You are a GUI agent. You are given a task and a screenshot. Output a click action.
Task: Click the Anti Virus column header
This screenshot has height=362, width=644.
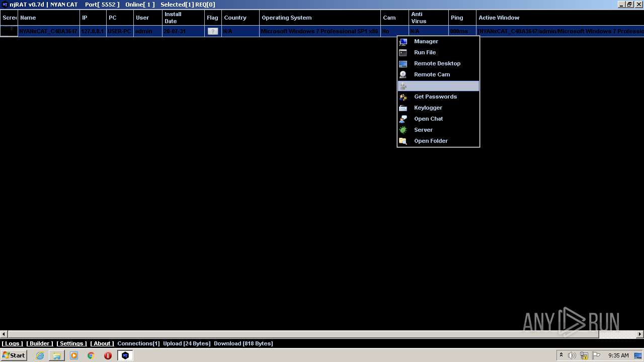pyautogui.click(x=428, y=18)
